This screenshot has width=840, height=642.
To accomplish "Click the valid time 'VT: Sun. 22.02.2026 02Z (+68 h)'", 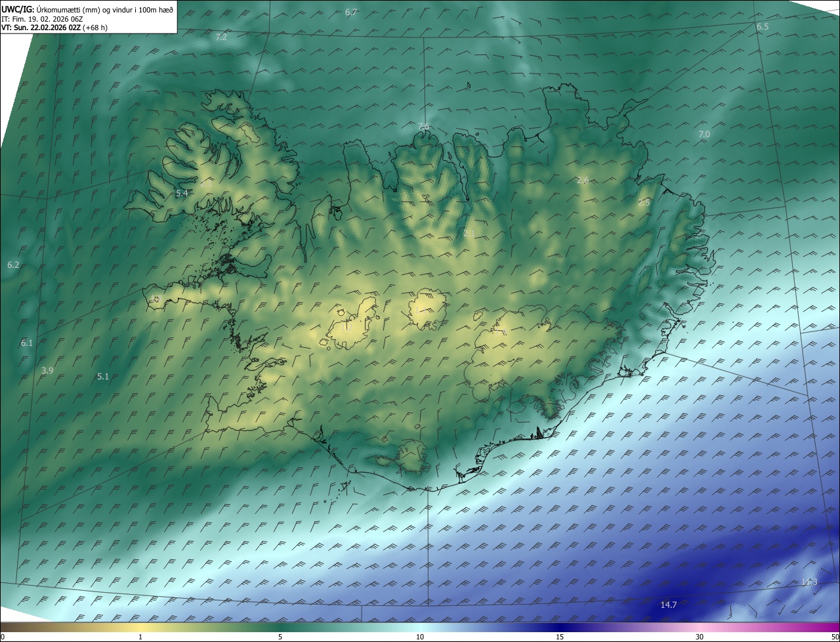I will 54,28.
